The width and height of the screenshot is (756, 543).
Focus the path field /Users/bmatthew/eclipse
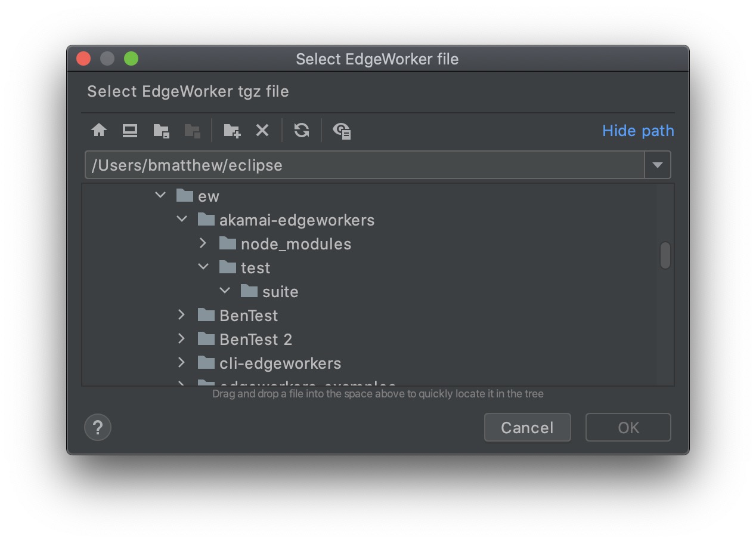coord(364,165)
